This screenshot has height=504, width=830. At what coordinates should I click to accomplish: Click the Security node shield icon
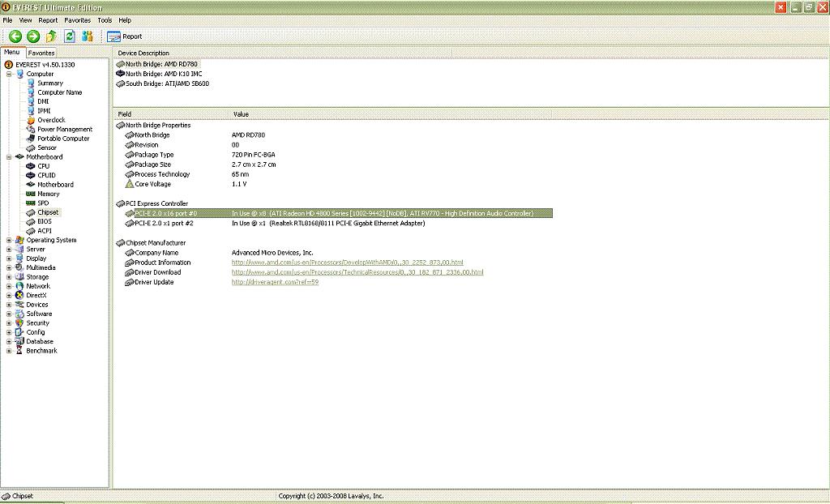point(19,323)
